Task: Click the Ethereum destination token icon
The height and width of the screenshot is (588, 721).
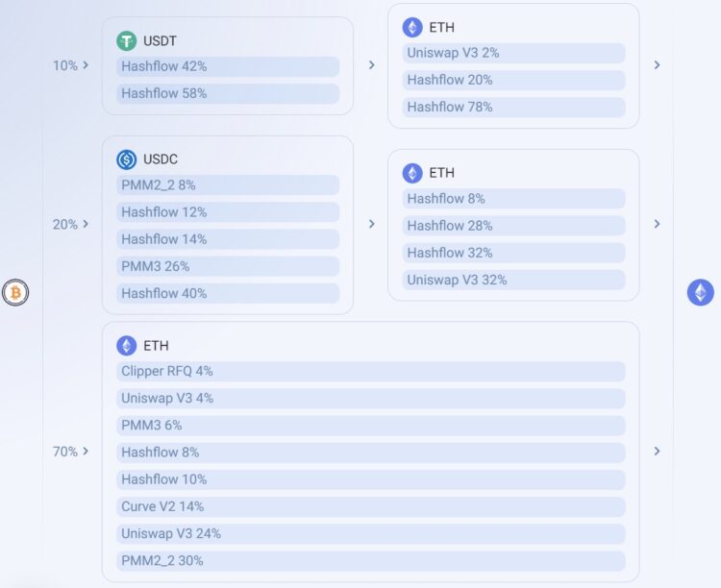Action: pyautogui.click(x=701, y=293)
